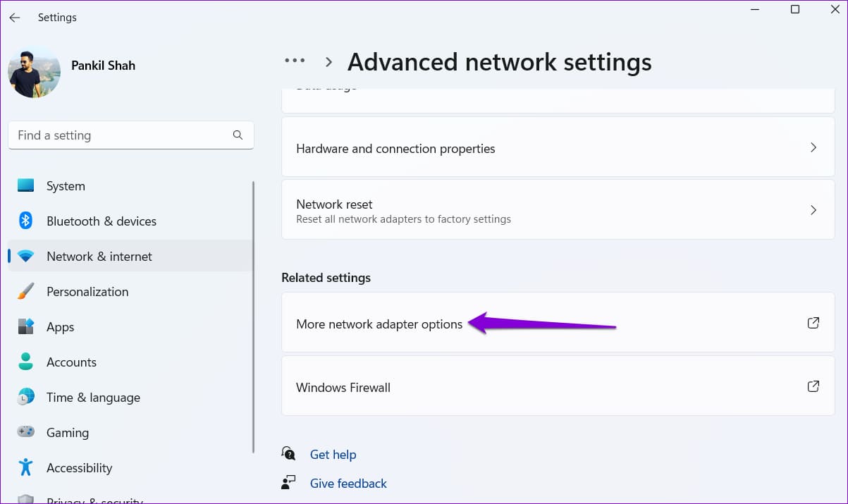Click the Accessibility figure icon

(26, 467)
